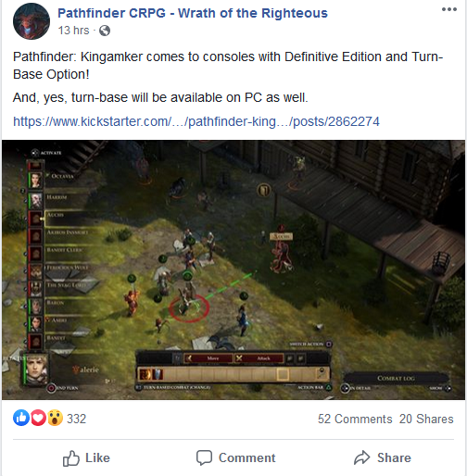Image resolution: width=467 pixels, height=476 pixels.
Task: Click the Comment button
Action: click(235, 457)
